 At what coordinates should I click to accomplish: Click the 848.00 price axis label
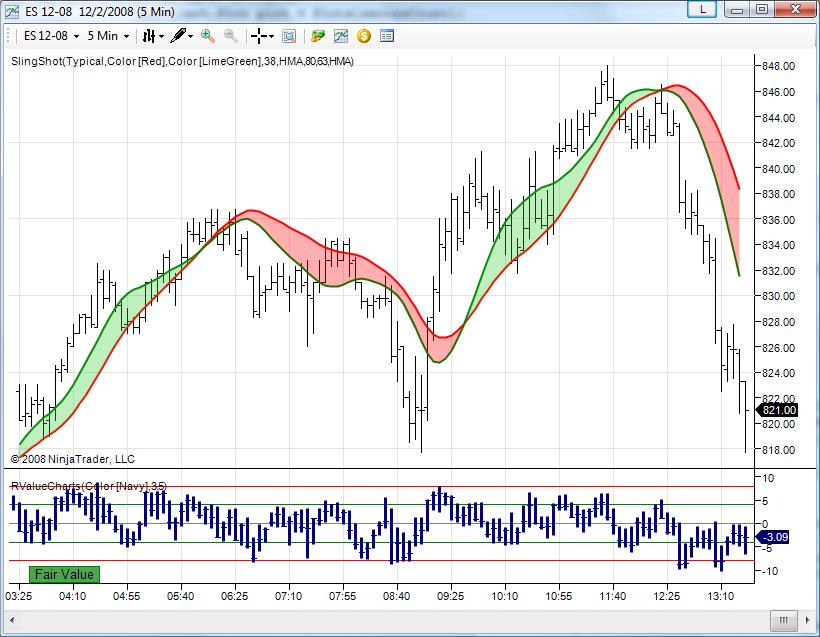pos(779,66)
